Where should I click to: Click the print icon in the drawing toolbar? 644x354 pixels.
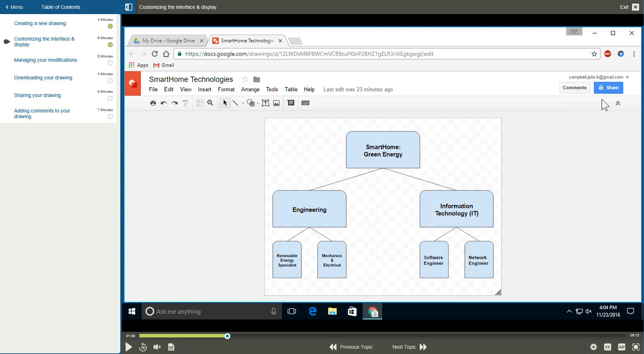click(153, 103)
